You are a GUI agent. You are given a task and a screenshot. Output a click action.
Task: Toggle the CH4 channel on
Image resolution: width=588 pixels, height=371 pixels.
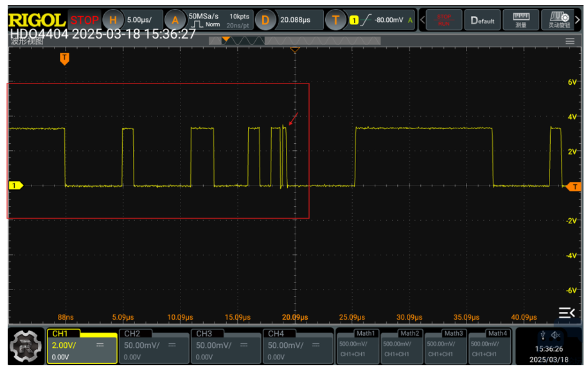click(x=298, y=347)
